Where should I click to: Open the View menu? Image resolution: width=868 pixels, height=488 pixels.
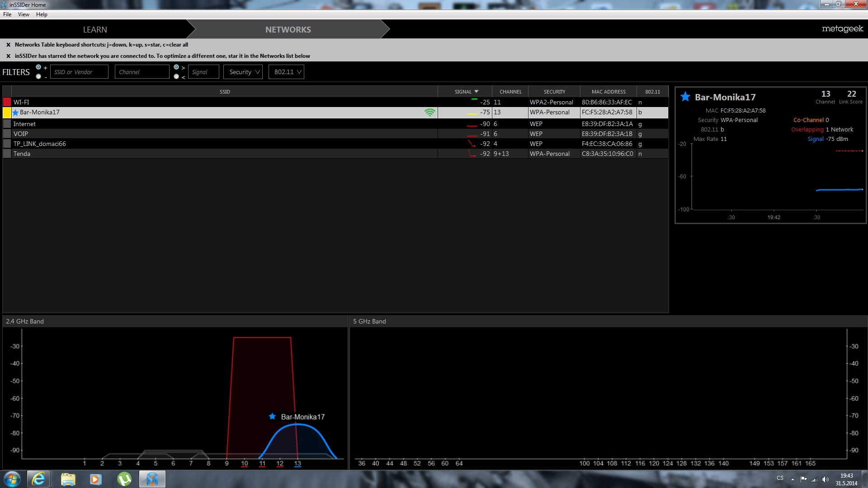click(24, 14)
